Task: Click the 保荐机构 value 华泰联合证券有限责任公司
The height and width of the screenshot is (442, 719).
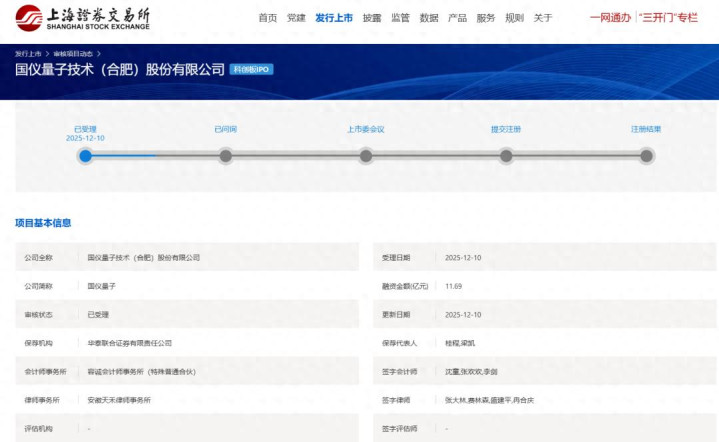Action: point(130,343)
